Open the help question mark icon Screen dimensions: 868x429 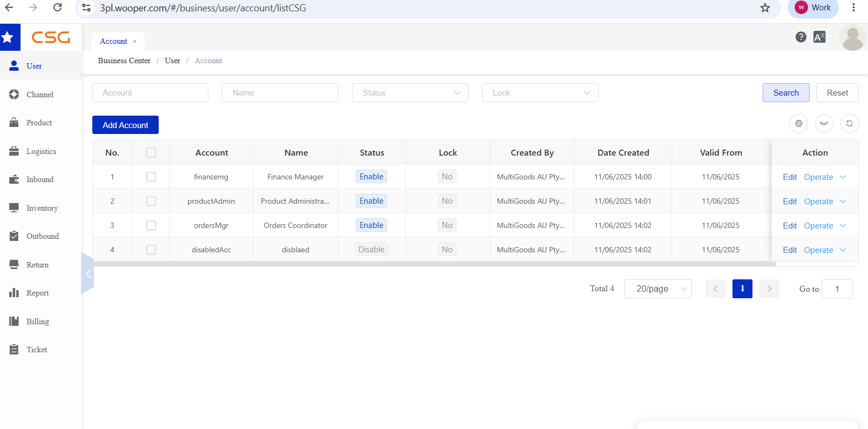click(x=801, y=37)
